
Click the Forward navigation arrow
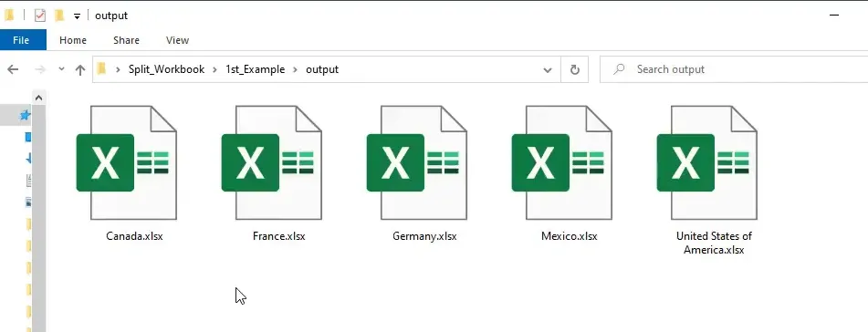pyautogui.click(x=40, y=69)
